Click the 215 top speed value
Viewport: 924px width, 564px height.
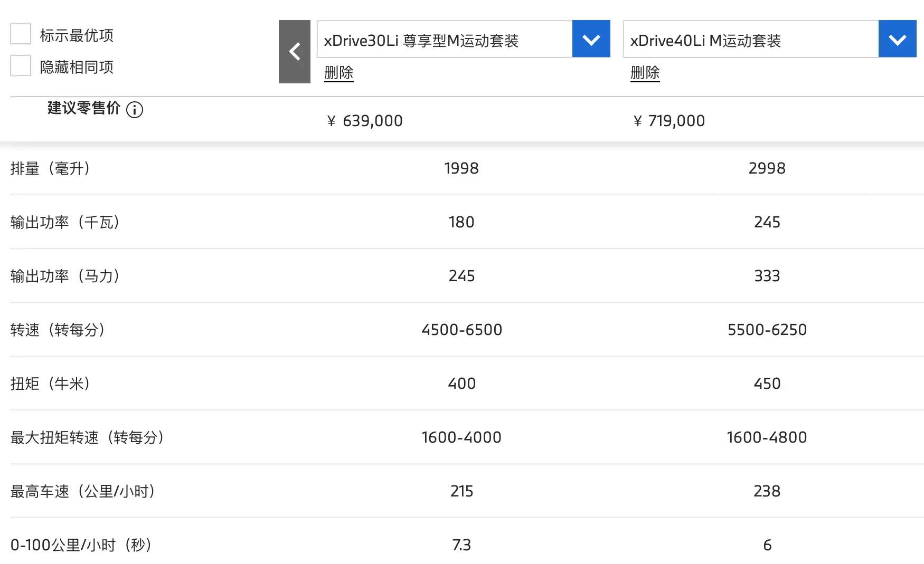point(462,491)
